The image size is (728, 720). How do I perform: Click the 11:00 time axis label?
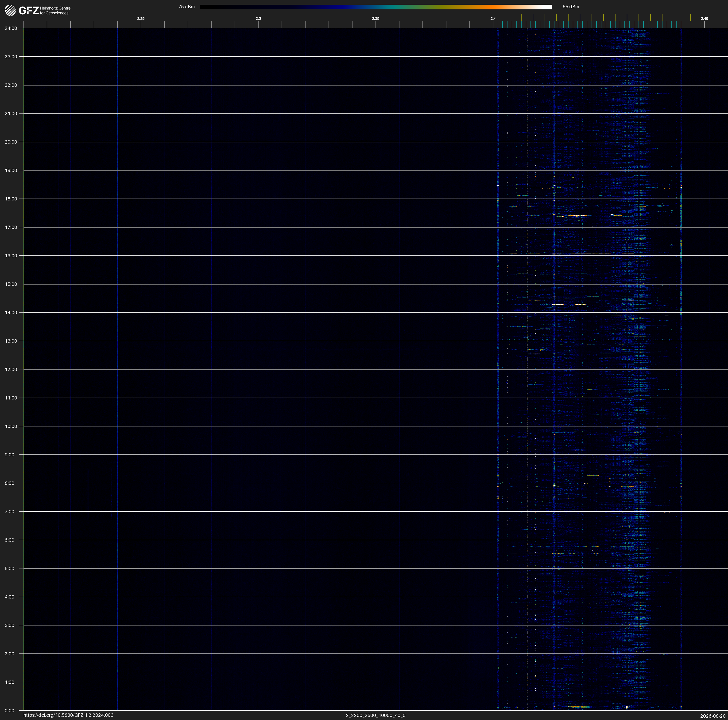11,398
